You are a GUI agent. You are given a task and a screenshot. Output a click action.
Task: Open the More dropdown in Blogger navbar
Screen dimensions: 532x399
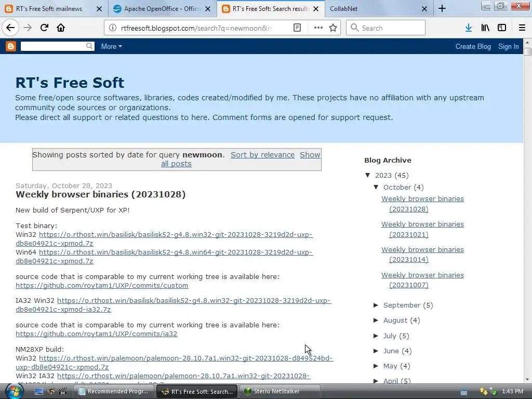[x=111, y=46]
